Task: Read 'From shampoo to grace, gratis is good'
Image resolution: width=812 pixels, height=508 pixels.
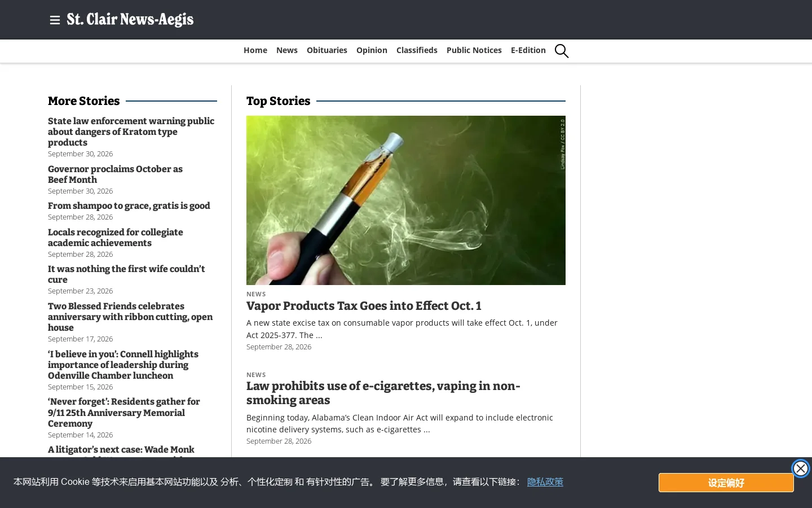Action: pyautogui.click(x=129, y=206)
